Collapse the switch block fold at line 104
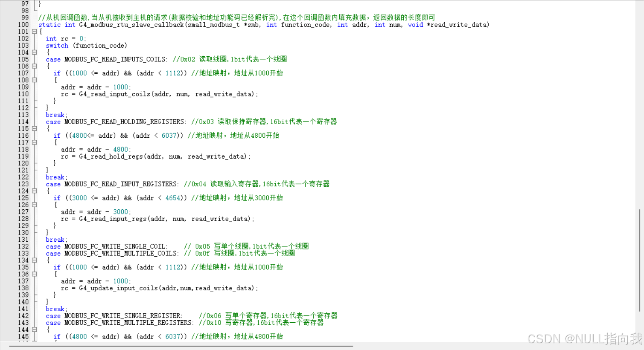The image size is (644, 350). tap(35, 52)
